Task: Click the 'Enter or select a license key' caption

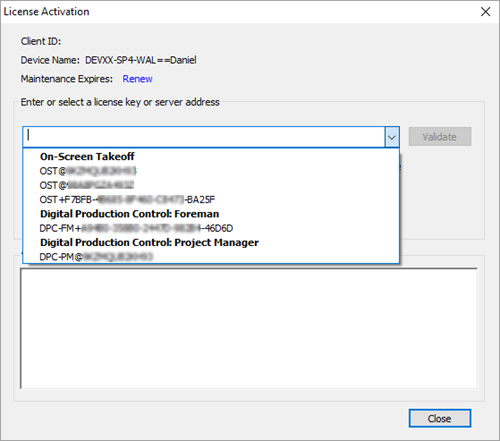Action: click(x=120, y=102)
